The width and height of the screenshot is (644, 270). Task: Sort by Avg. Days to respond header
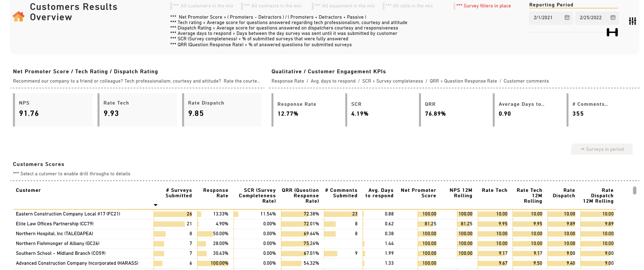[379, 193]
